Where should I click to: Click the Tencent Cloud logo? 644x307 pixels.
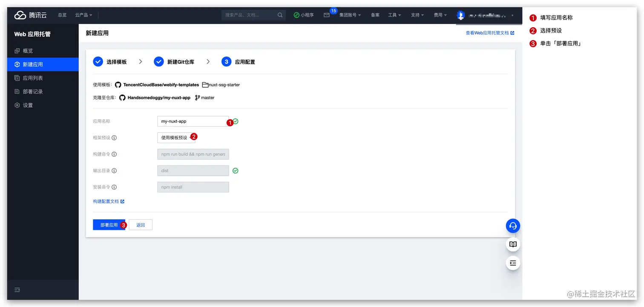pos(30,15)
